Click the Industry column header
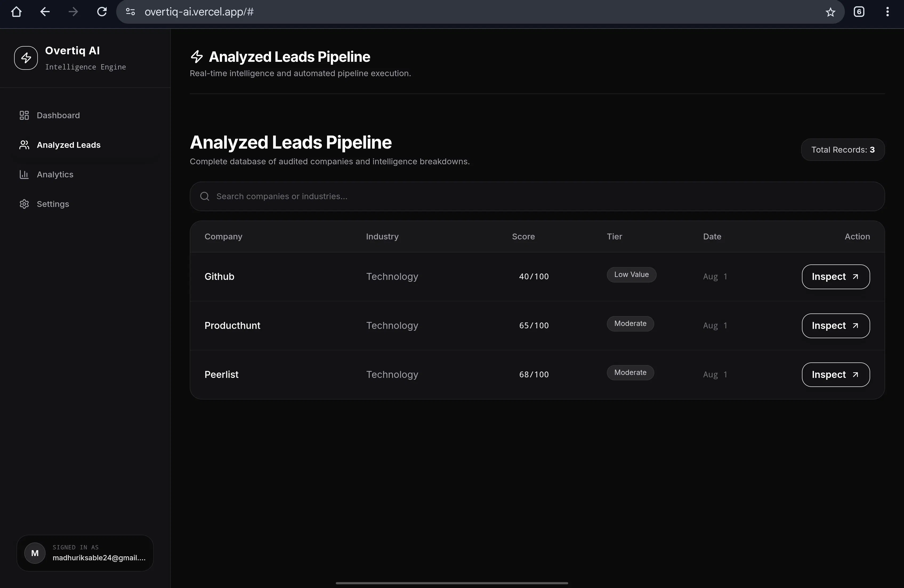 (382, 236)
